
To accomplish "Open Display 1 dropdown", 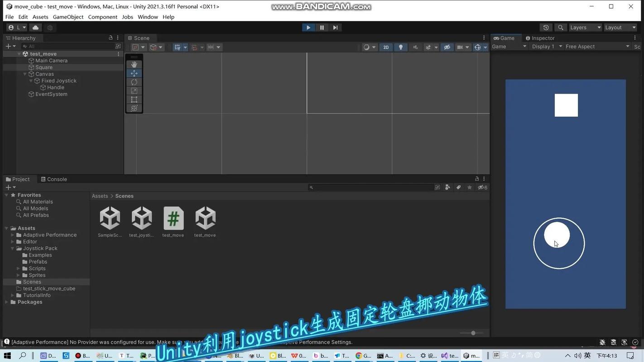I will tap(547, 47).
